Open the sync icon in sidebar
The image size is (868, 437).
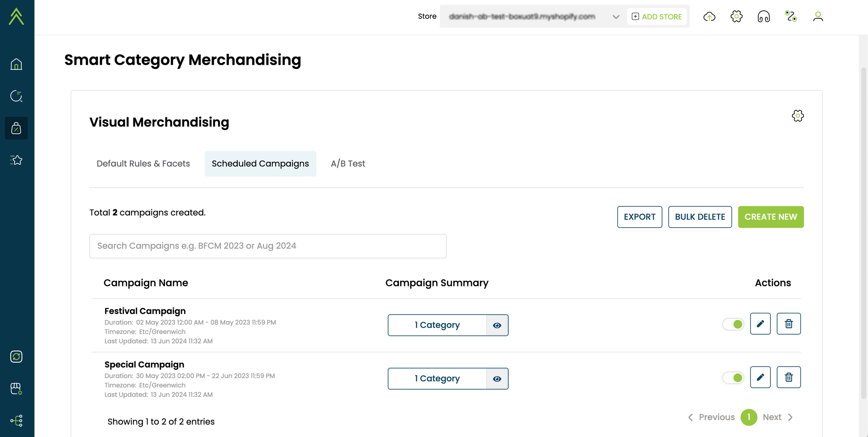(16, 357)
